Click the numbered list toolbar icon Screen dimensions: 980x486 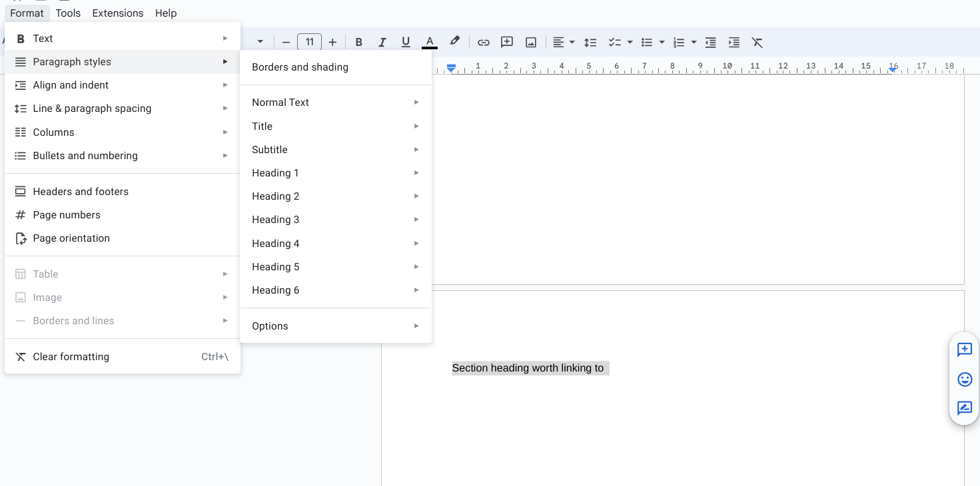click(679, 42)
